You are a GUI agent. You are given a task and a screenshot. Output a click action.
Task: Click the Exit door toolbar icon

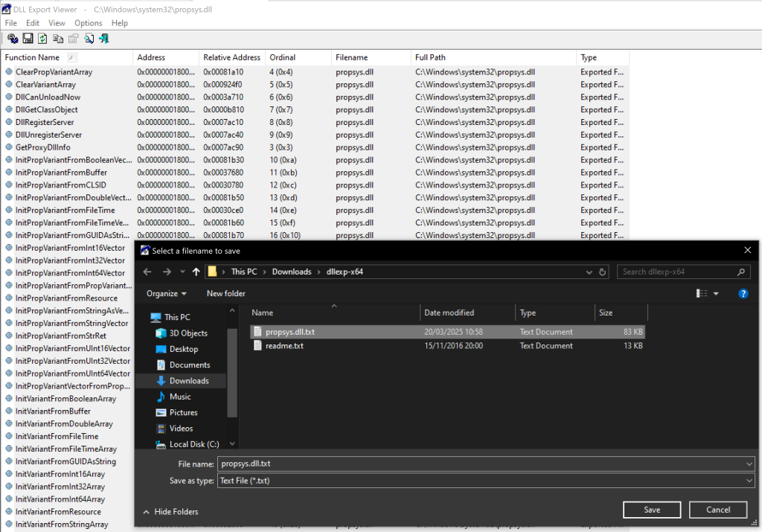104,39
